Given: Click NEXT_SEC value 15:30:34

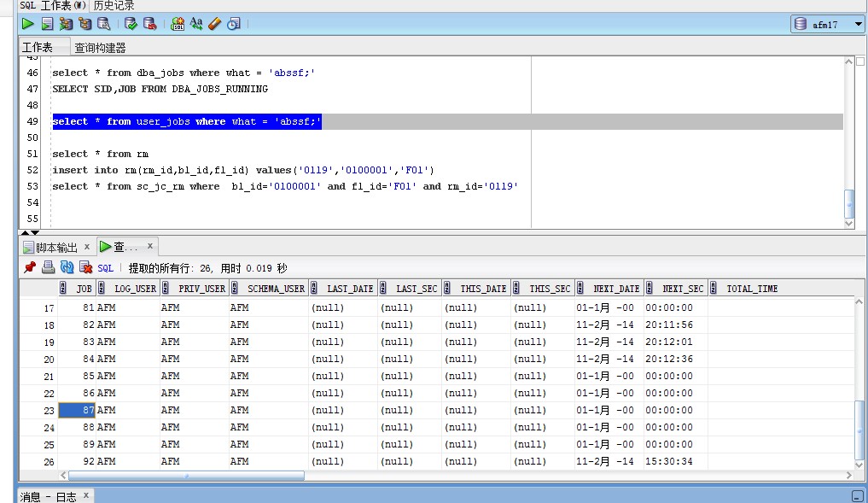Looking at the screenshot, I should 669,461.
